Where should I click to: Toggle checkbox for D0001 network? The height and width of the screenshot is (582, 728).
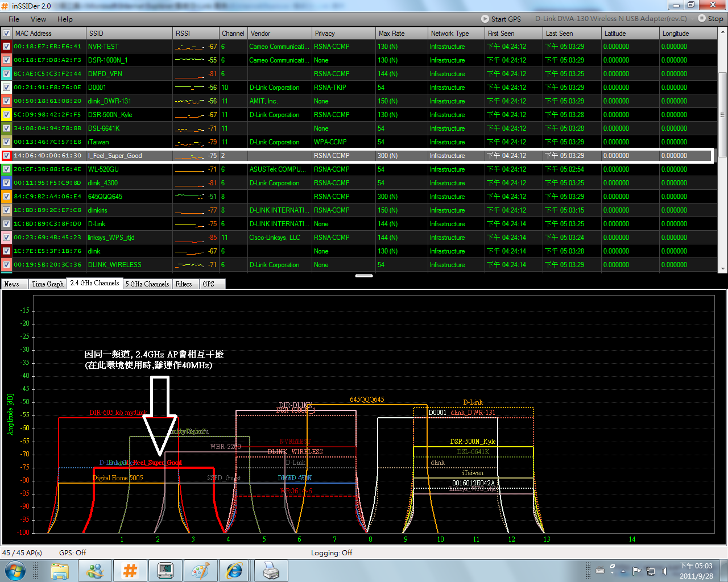tap(6, 88)
